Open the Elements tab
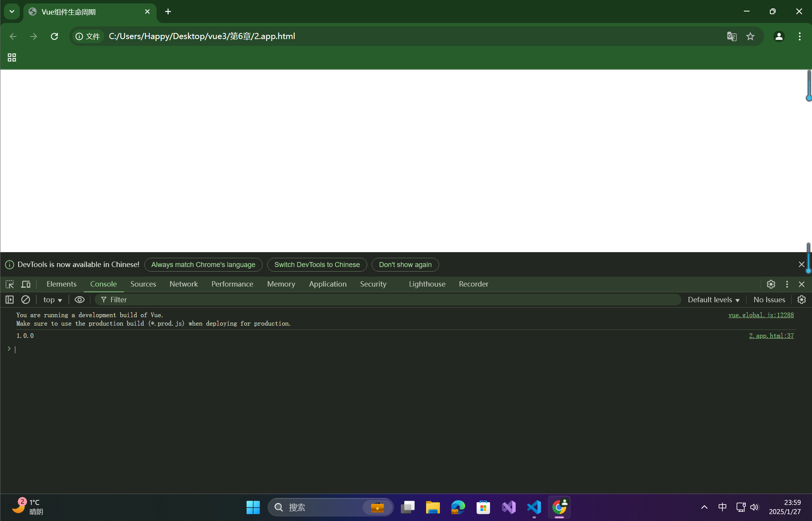 [x=61, y=284]
